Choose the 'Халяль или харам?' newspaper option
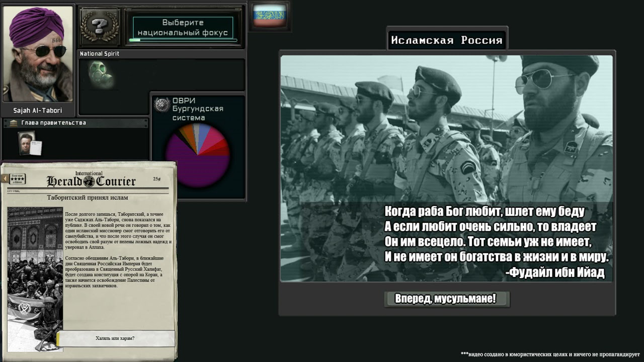The image size is (644, 362). tap(115, 338)
